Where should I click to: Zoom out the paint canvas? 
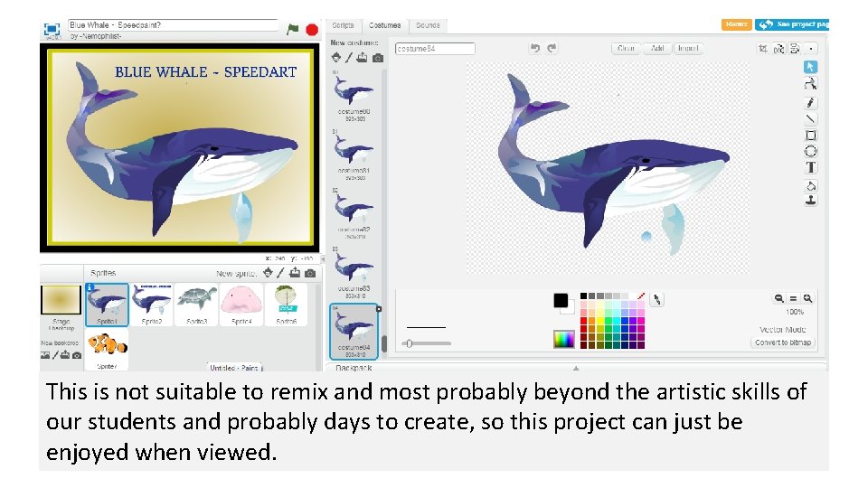(x=778, y=299)
